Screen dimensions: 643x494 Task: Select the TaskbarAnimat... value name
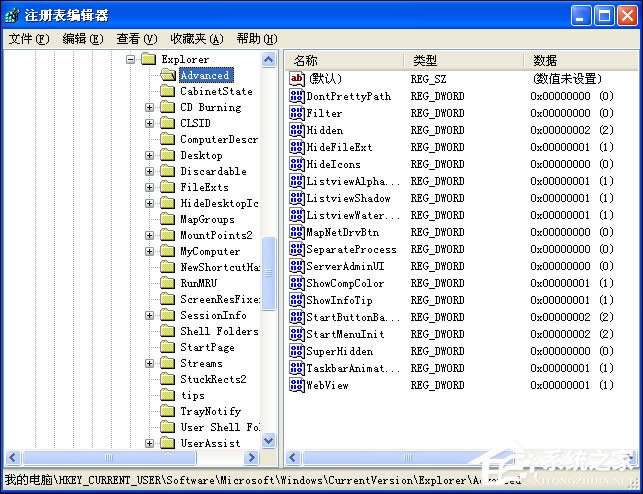point(353,368)
